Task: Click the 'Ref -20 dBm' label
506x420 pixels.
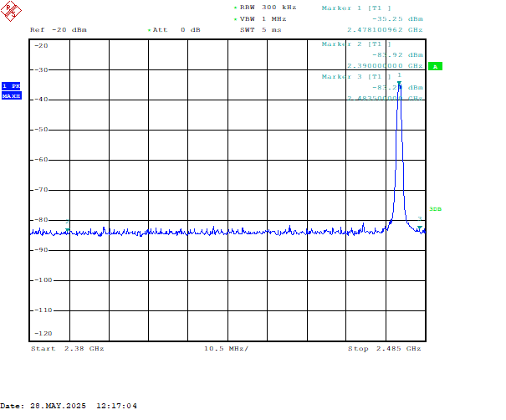Action: click(x=59, y=29)
